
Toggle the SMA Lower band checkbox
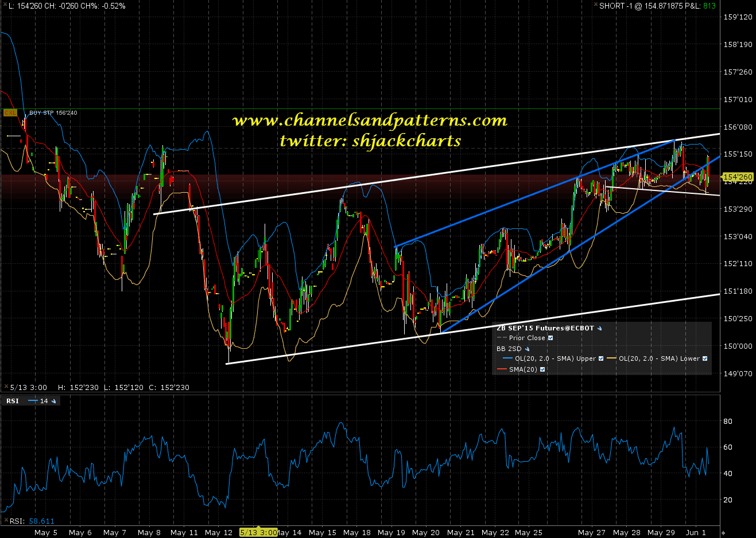tap(705, 358)
